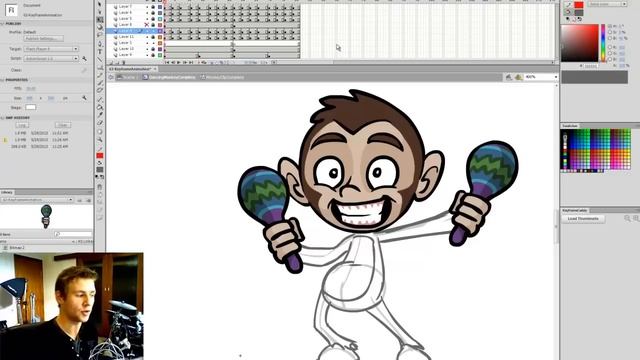Screen dimensions: 640x360
Task: Play the timeline animation
Action: (179, 63)
